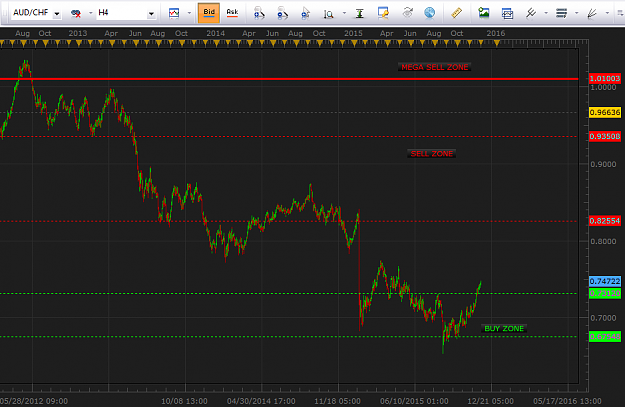
Task: Expand the arrow next to link-charts icon
Action: coord(90,13)
